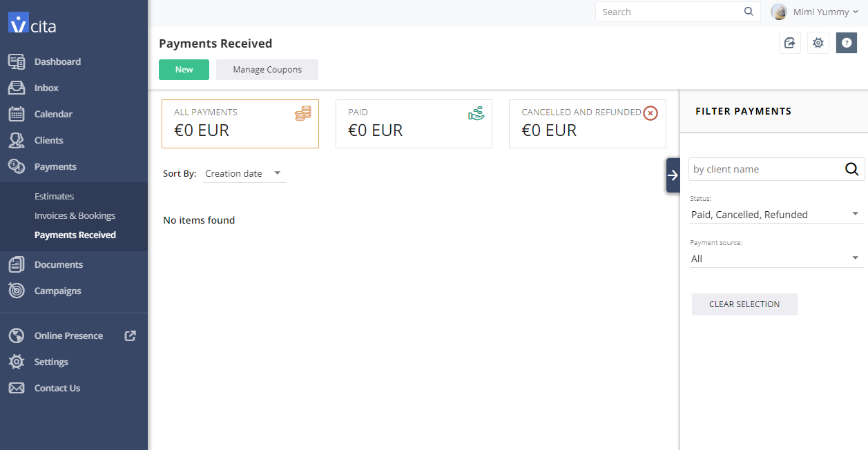This screenshot has height=450, width=868.
Task: Select Cancelled and Refunded summary card
Action: (x=588, y=124)
